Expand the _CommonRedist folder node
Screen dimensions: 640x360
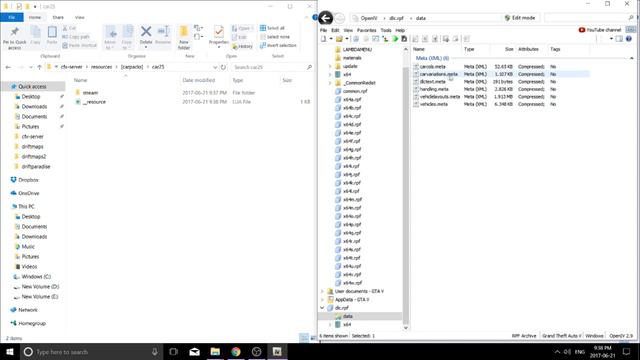pyautogui.click(x=330, y=83)
